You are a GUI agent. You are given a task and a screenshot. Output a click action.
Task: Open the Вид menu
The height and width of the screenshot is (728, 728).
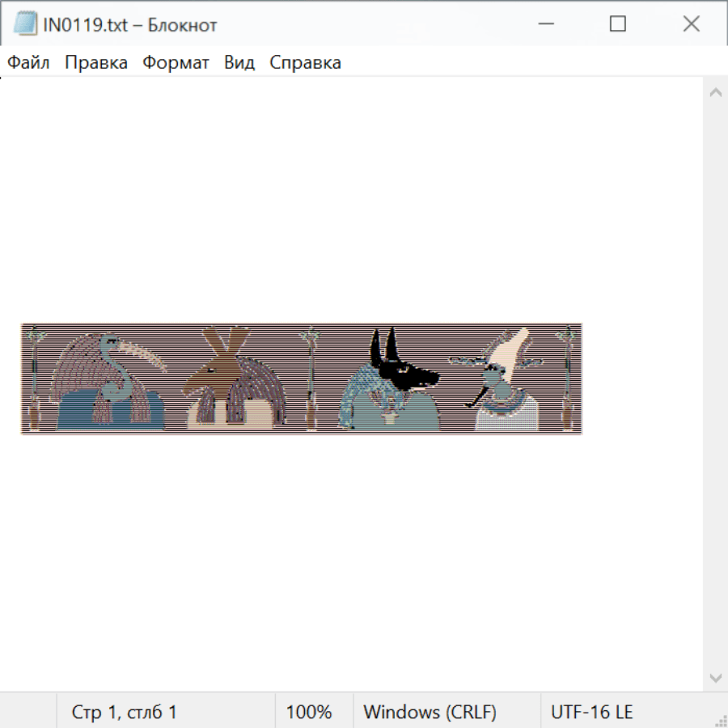[x=239, y=63]
